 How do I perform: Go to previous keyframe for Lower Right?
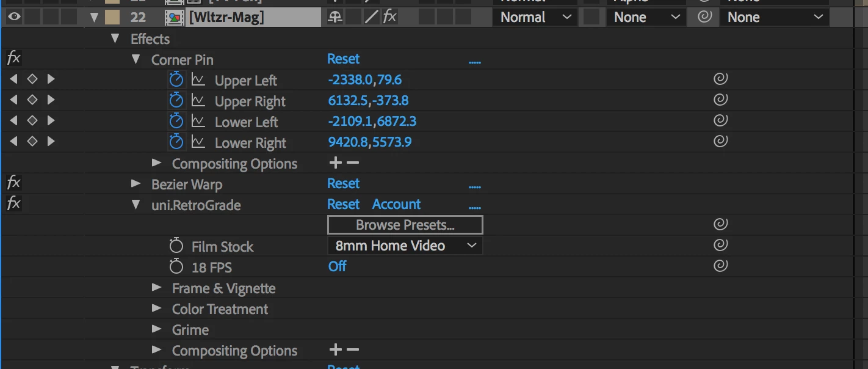click(13, 141)
